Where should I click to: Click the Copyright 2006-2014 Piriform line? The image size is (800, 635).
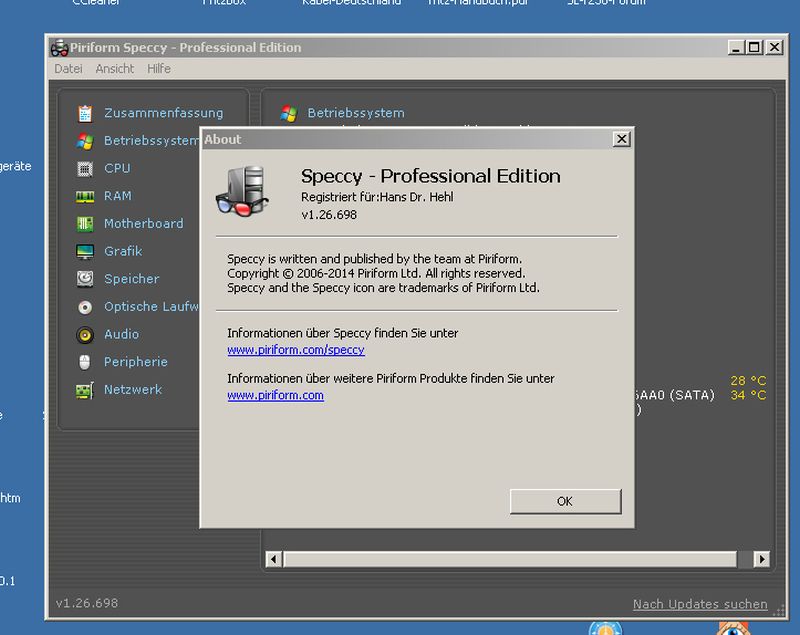[x=376, y=273]
